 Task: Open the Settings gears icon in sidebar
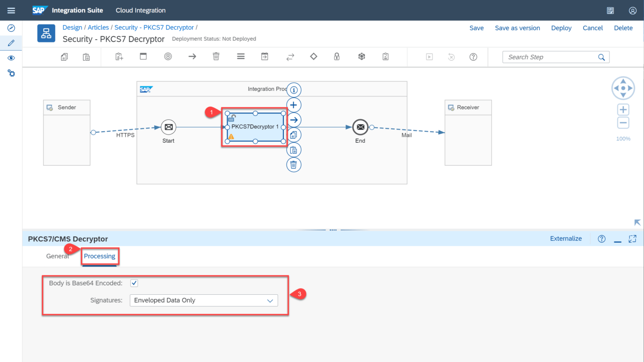(11, 73)
